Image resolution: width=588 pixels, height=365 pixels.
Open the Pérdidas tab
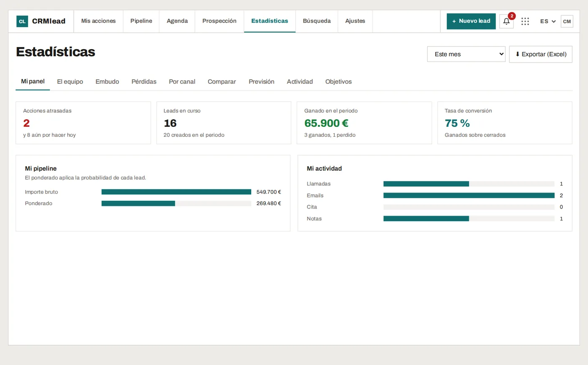[x=144, y=82]
